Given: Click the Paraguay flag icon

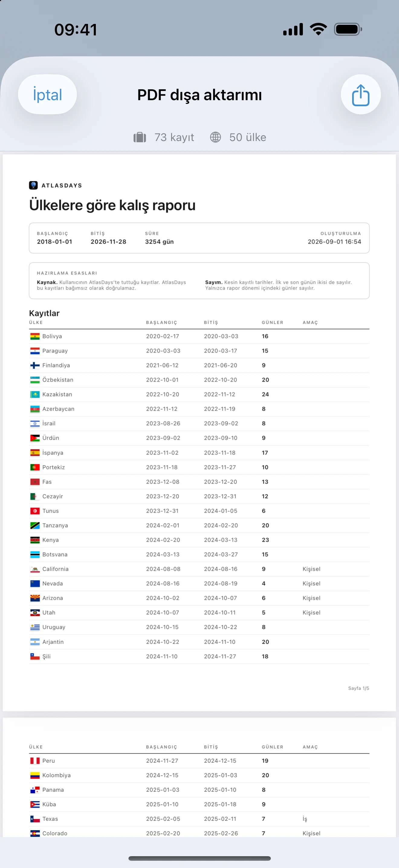Looking at the screenshot, I should pos(35,351).
